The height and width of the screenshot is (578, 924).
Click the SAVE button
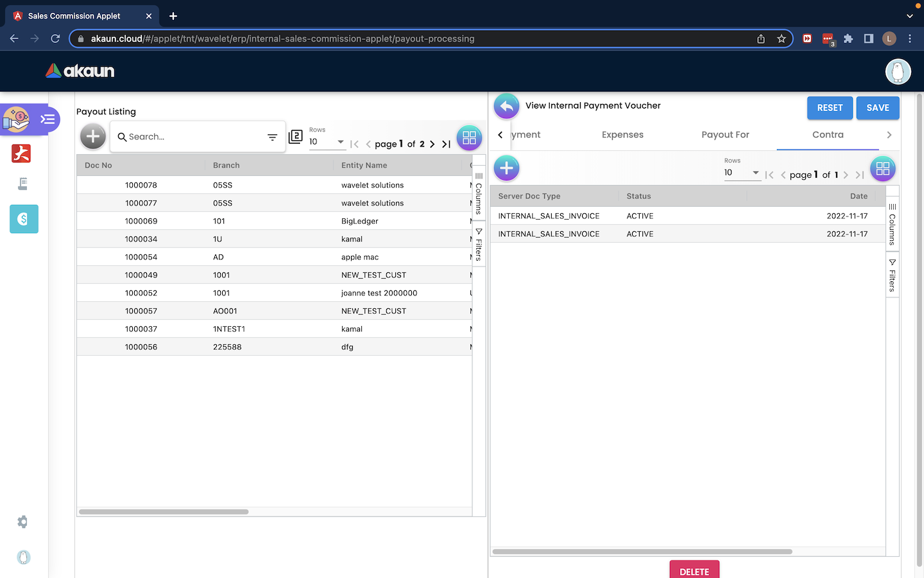point(877,108)
